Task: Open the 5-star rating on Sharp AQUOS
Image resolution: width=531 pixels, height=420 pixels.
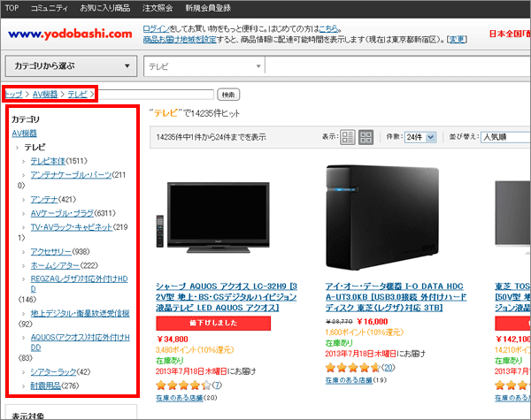Action: pyautogui.click(x=183, y=386)
